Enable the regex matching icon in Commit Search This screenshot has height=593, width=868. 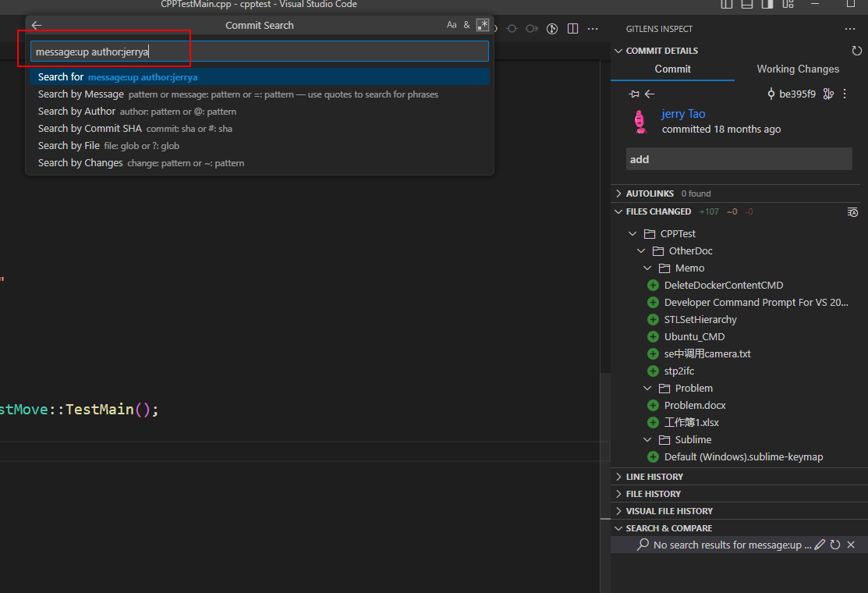point(482,24)
